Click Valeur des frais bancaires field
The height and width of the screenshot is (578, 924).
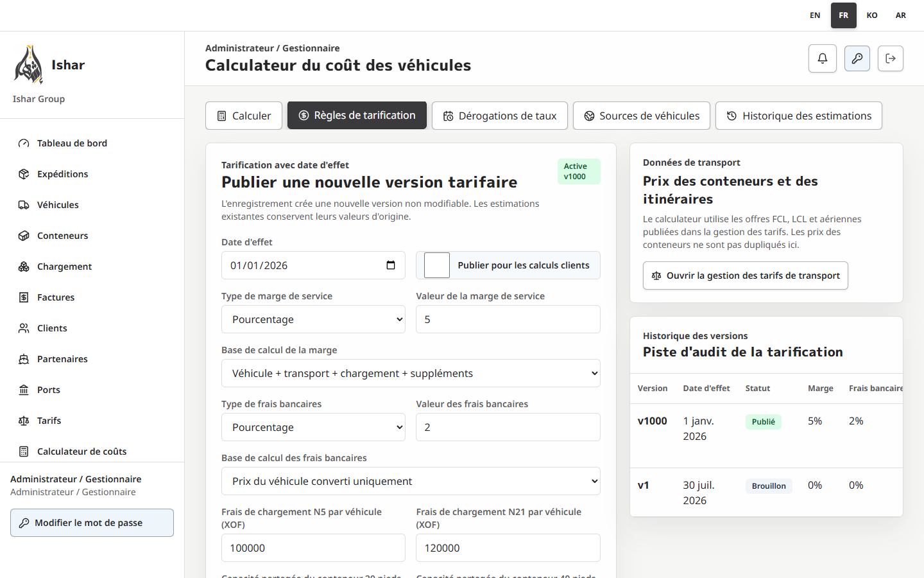[508, 427]
